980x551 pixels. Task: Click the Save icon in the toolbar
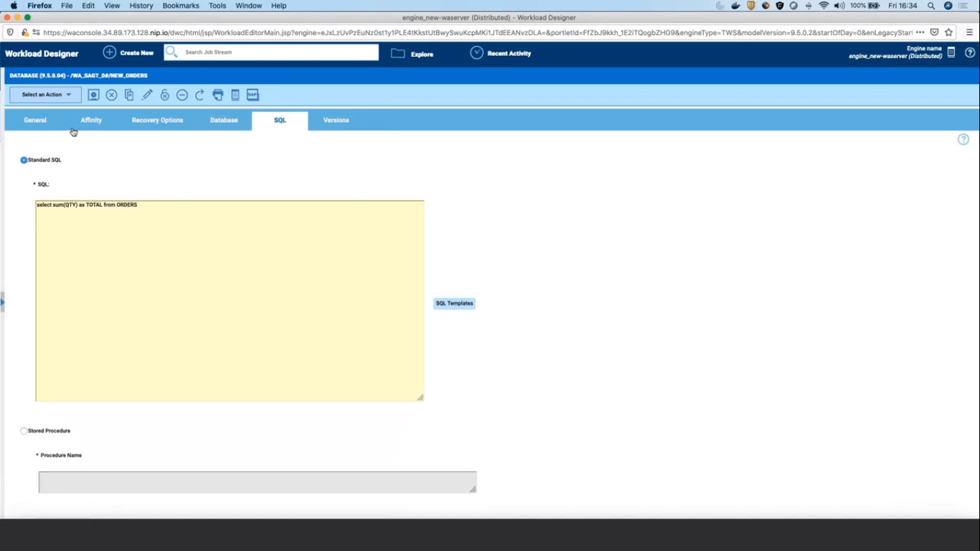click(93, 94)
